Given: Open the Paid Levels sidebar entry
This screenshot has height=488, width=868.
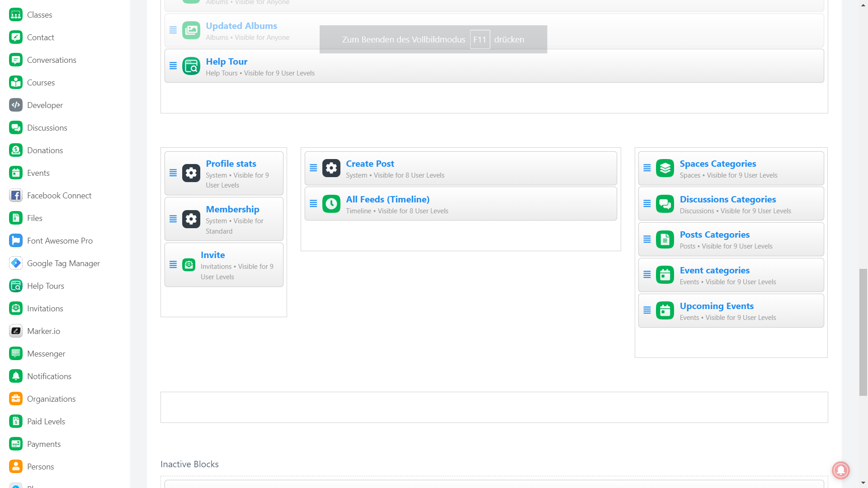Looking at the screenshot, I should pos(46,422).
